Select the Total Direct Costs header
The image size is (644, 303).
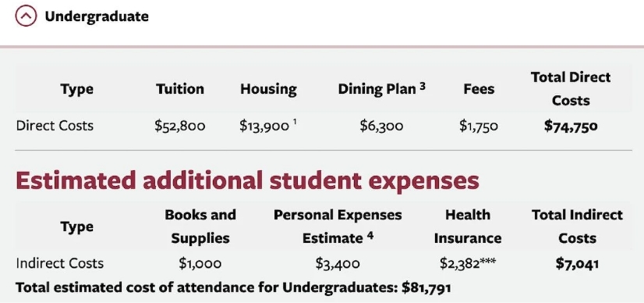tap(571, 89)
